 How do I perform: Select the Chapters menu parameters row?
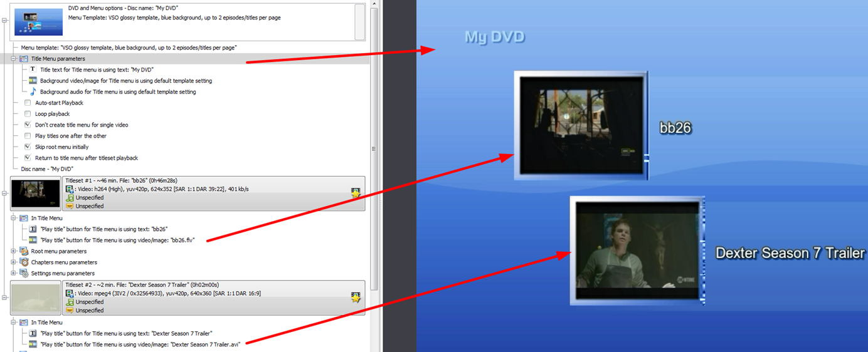click(64, 262)
